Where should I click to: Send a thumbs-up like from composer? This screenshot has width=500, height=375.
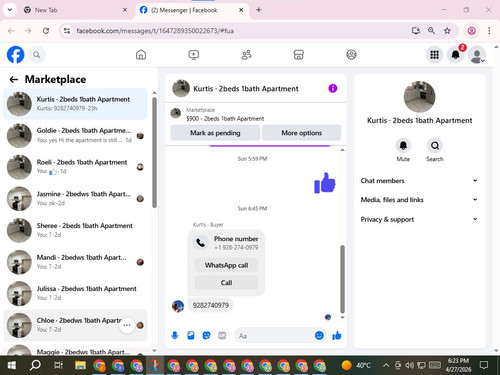tap(337, 335)
